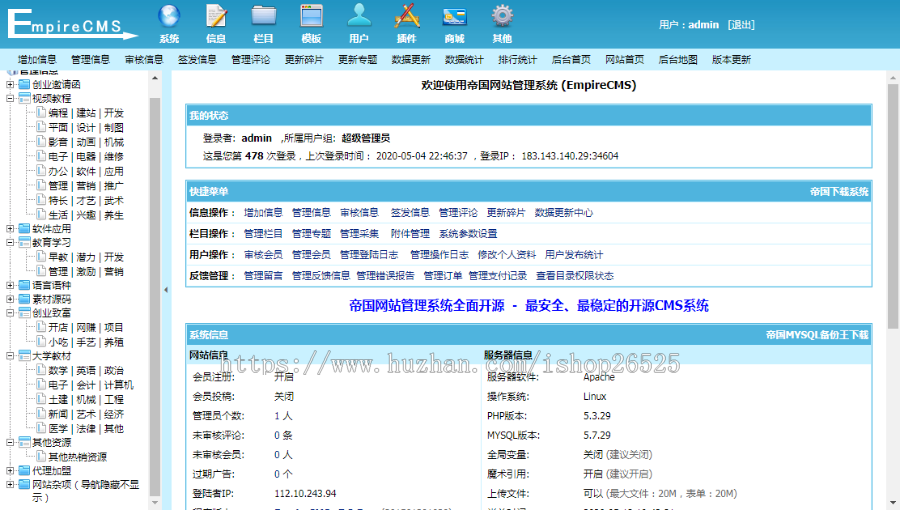Click the 插件 plugin icon
The height and width of the screenshot is (510, 900).
[406, 17]
